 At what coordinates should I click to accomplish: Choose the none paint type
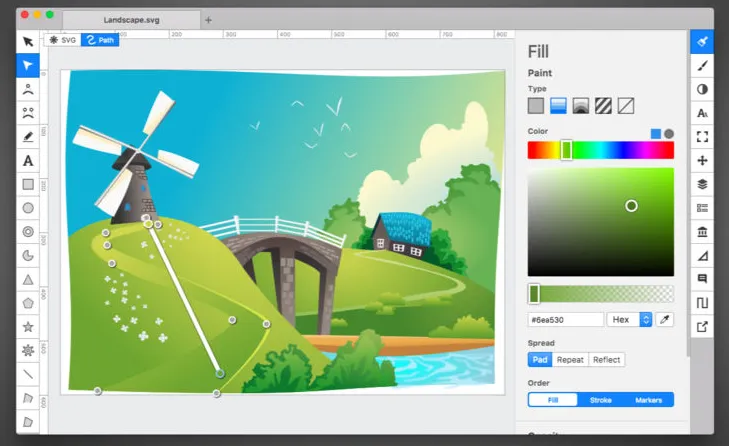coord(626,106)
